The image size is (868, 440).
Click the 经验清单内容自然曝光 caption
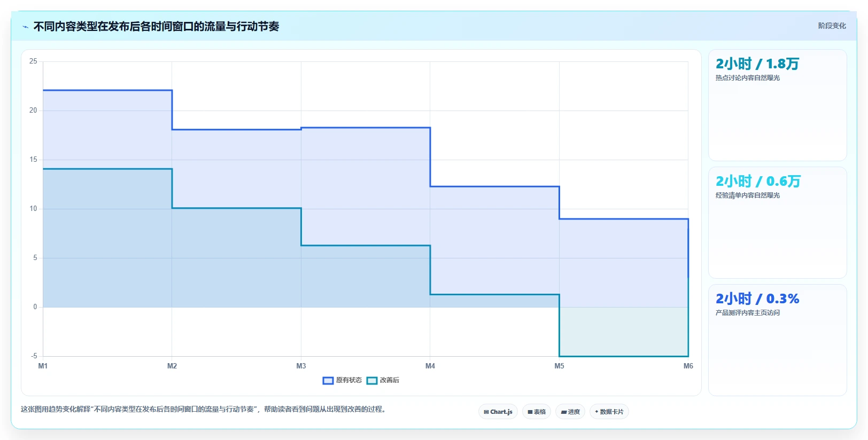tap(748, 195)
